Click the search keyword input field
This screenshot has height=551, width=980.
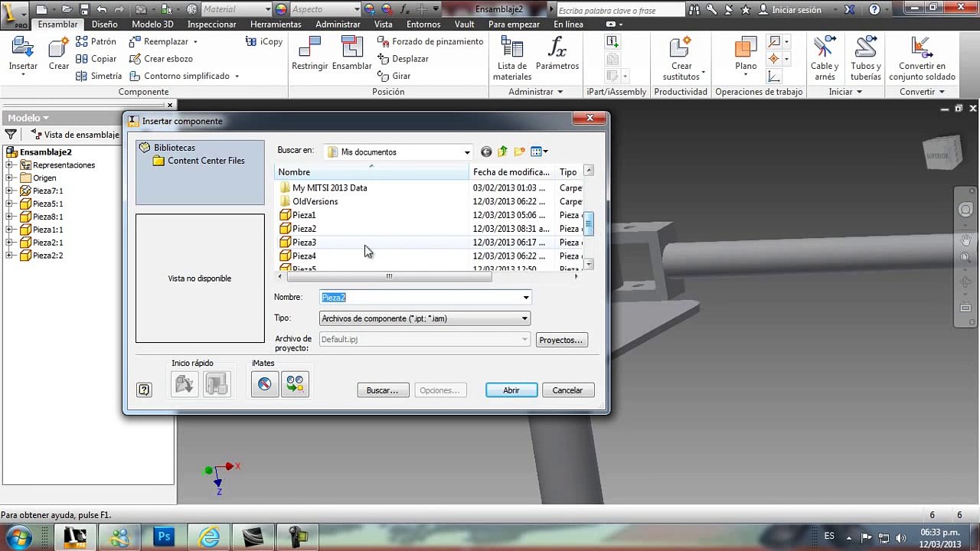[x=619, y=10]
